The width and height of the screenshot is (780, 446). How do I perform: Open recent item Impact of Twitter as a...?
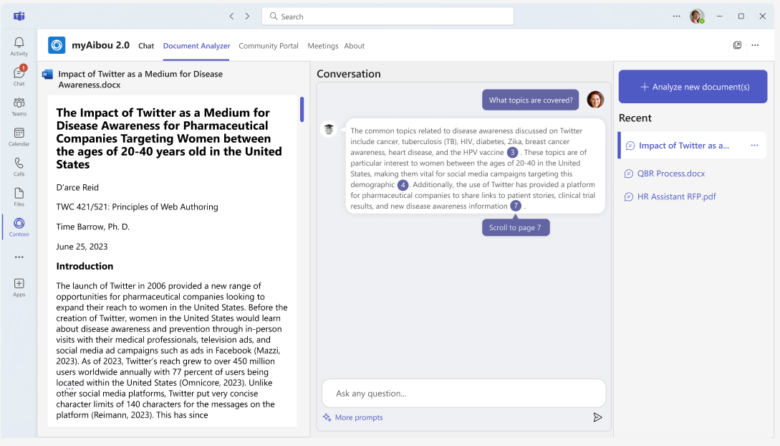(x=683, y=146)
